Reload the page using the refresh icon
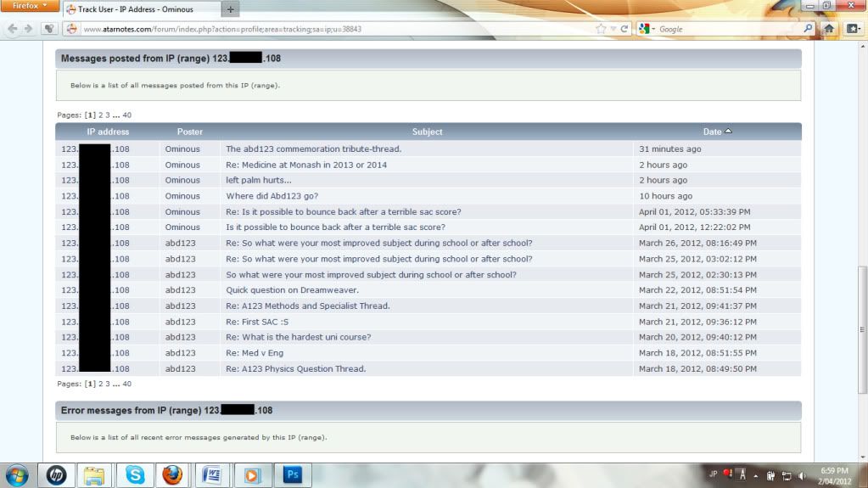 tap(624, 28)
